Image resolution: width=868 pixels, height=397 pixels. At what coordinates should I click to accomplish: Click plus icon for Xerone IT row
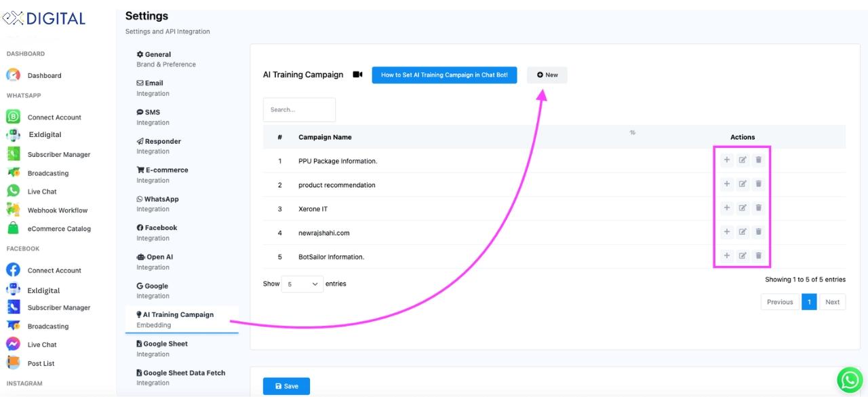coord(726,208)
